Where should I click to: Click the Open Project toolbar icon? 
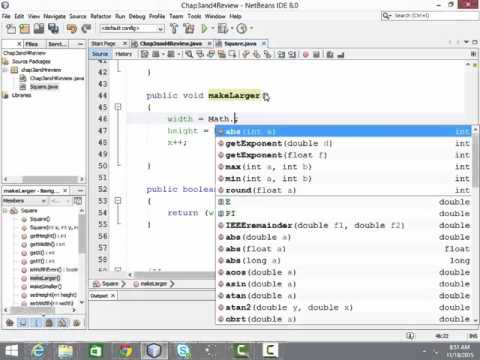[39, 29]
